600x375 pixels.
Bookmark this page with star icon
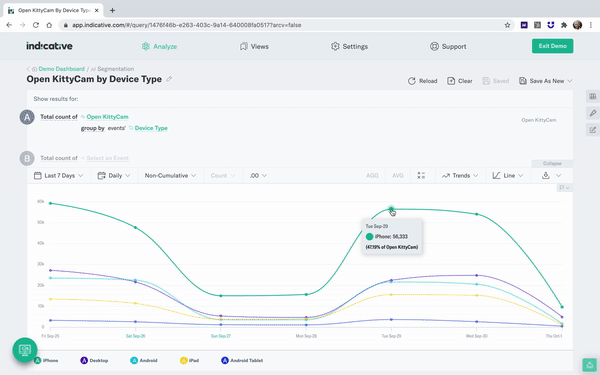[x=507, y=25]
